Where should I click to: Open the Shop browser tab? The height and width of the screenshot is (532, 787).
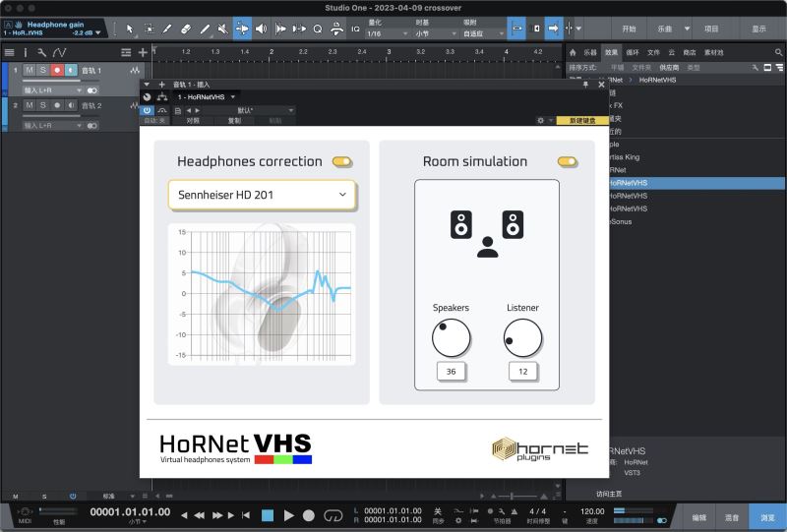(690, 52)
